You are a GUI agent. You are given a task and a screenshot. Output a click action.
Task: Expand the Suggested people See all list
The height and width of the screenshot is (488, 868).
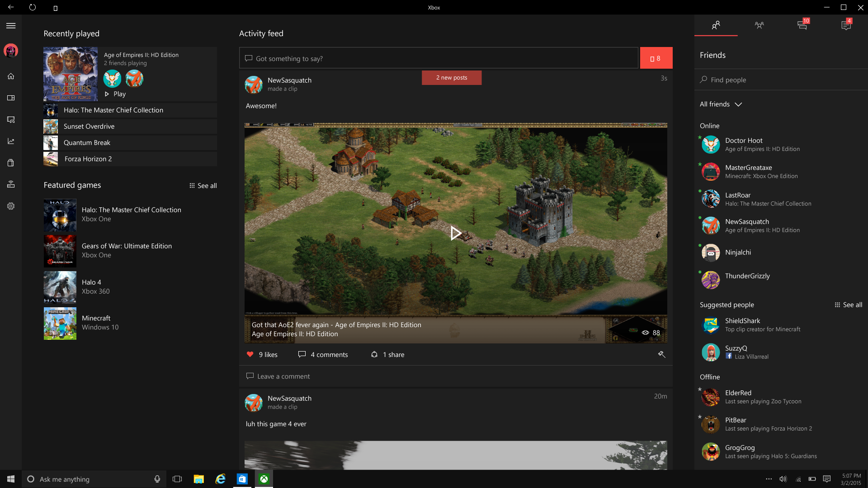[847, 305]
